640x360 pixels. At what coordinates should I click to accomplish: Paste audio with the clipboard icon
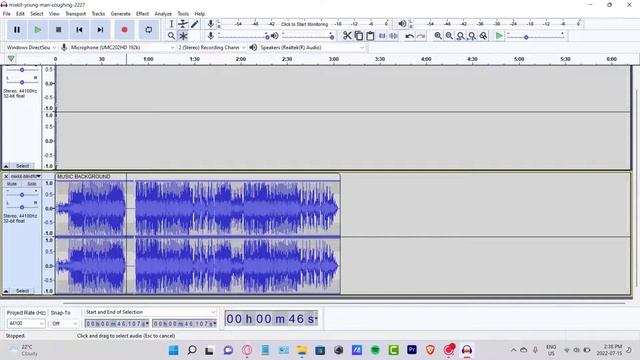(370, 36)
